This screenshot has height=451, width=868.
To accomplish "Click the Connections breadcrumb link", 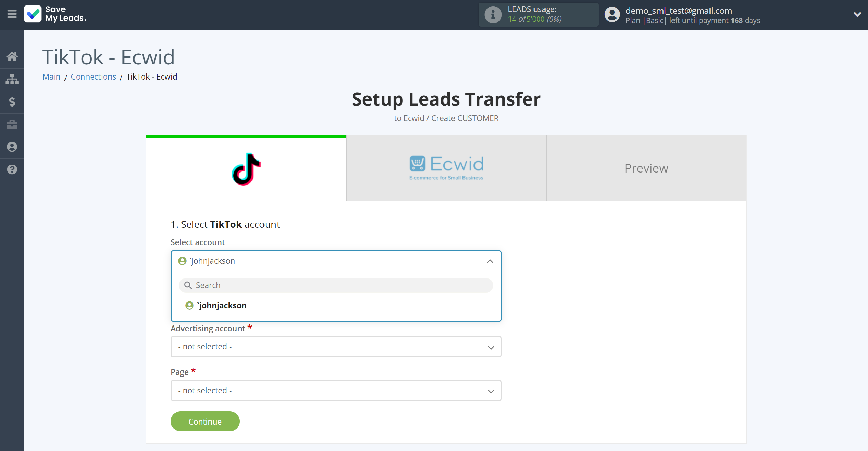I will (94, 77).
